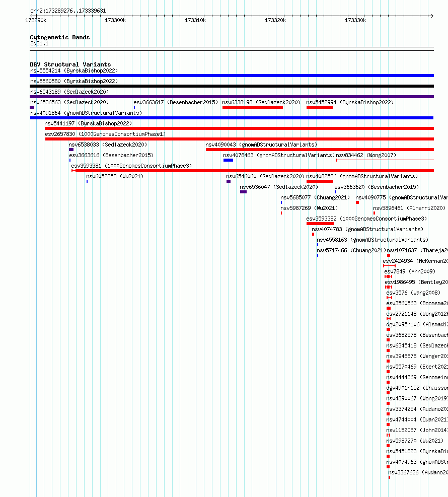Click esv3663620 (Besenbacher2015) label

pyautogui.click(x=377, y=187)
